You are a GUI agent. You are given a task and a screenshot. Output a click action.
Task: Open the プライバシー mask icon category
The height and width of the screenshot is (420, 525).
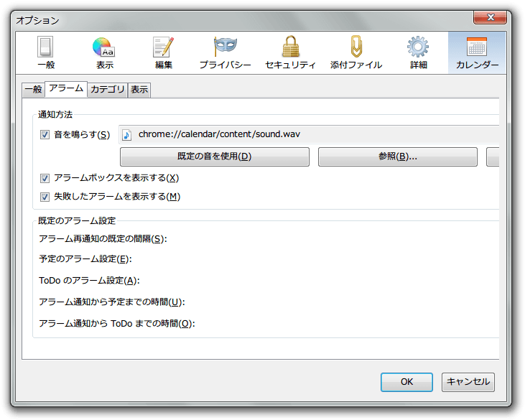225,54
